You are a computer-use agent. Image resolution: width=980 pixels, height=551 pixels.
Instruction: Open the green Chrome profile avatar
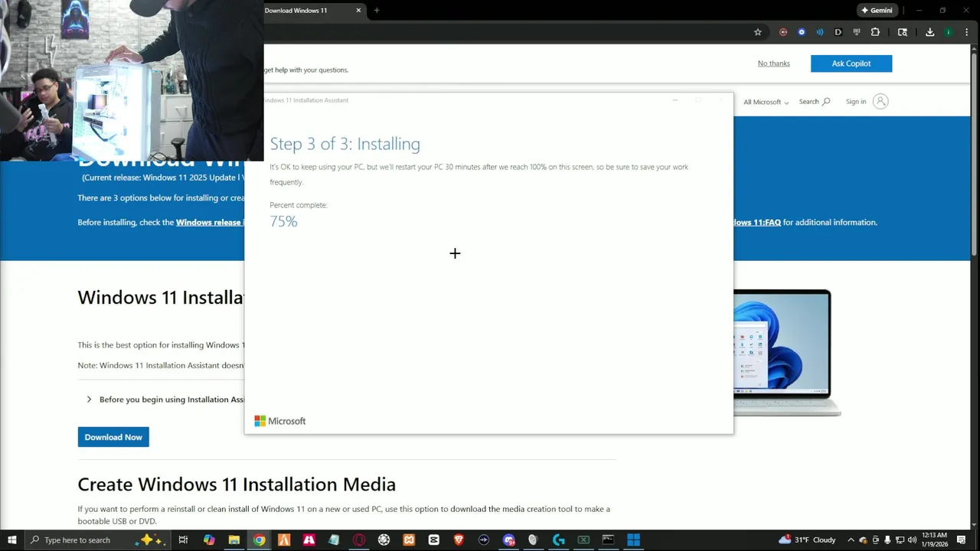coord(949,32)
